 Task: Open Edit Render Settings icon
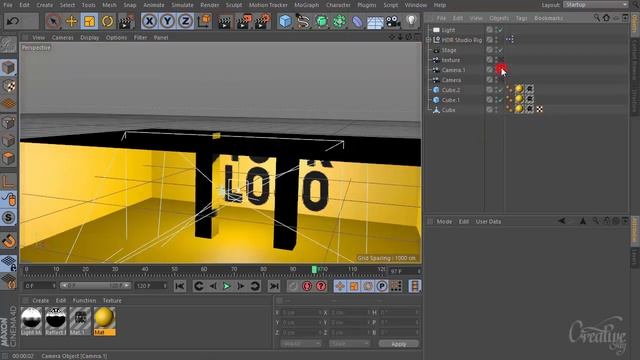click(x=262, y=21)
